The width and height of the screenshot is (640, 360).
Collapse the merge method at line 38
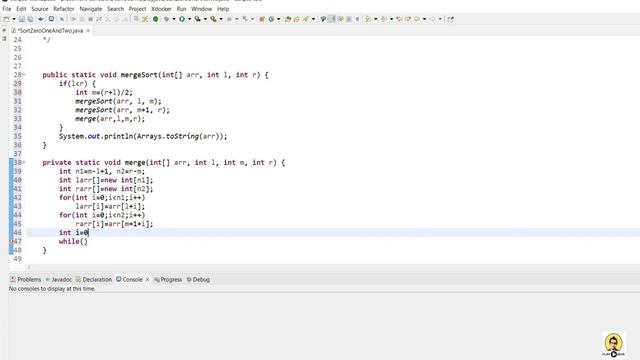tap(24, 162)
